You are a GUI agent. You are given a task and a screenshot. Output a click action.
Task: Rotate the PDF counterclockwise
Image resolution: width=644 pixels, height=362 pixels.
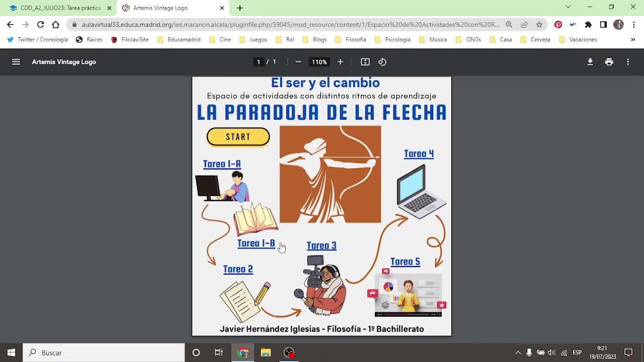click(382, 62)
